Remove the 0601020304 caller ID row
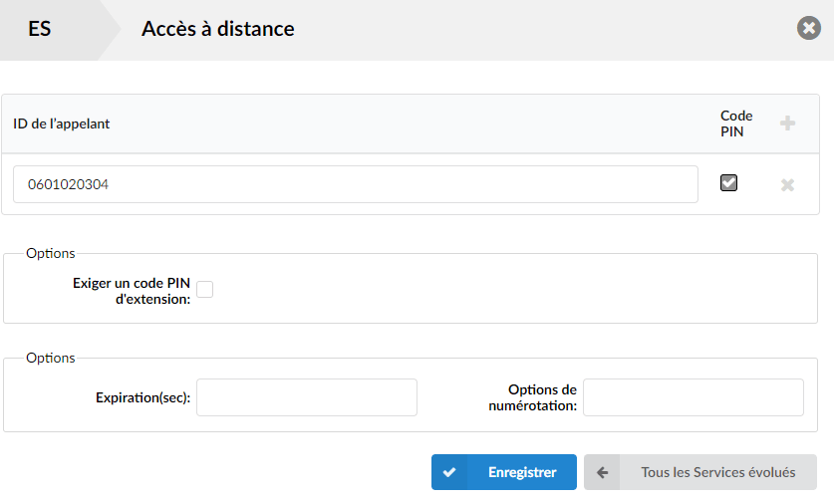834x504 pixels. [787, 184]
